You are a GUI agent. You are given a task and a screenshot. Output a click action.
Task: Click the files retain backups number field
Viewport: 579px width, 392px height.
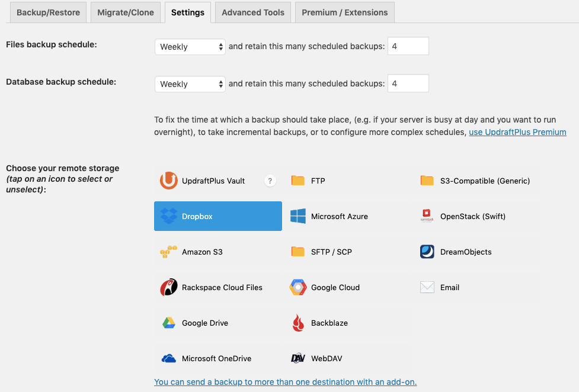[x=408, y=47]
